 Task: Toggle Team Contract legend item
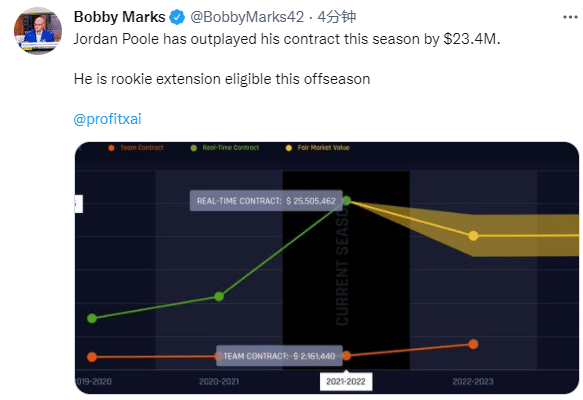pos(136,148)
